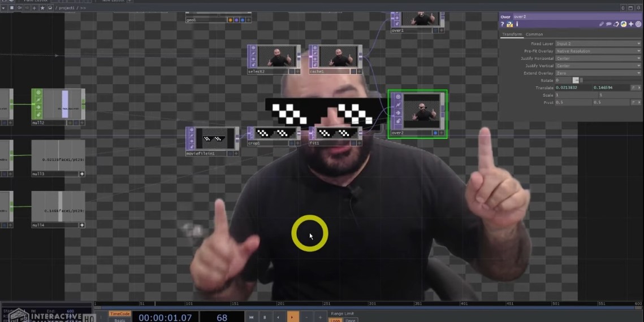Open operator help question mark icon
Image resolution: width=644 pixels, height=322 pixels.
pos(503,25)
